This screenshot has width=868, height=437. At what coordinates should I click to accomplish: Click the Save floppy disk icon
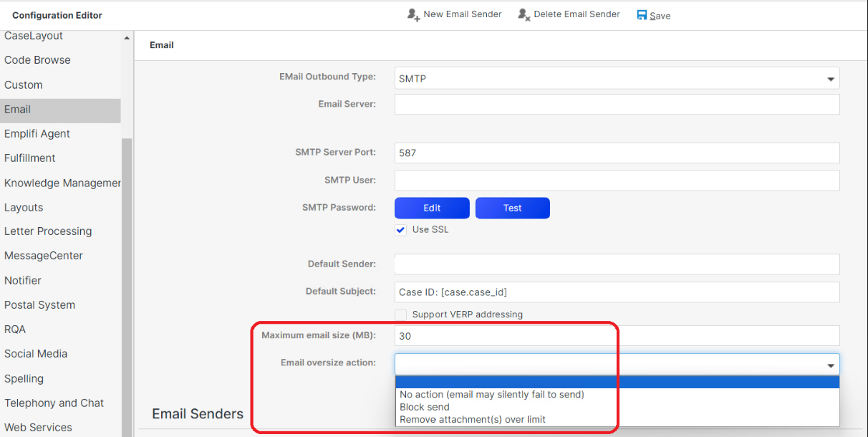pyautogui.click(x=642, y=15)
